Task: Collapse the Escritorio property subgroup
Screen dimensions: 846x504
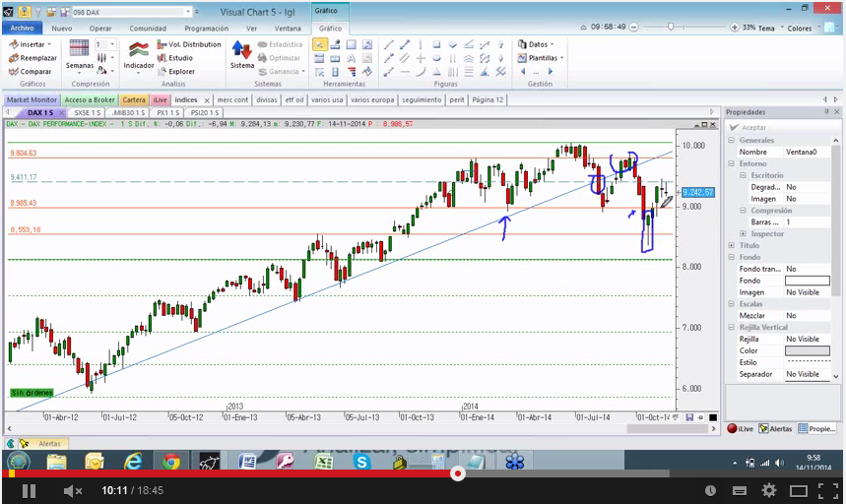Action: pyautogui.click(x=743, y=175)
